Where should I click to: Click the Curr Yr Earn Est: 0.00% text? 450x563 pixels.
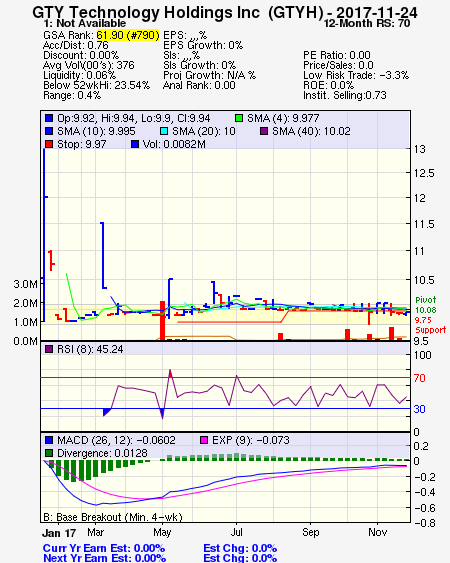coord(104,548)
